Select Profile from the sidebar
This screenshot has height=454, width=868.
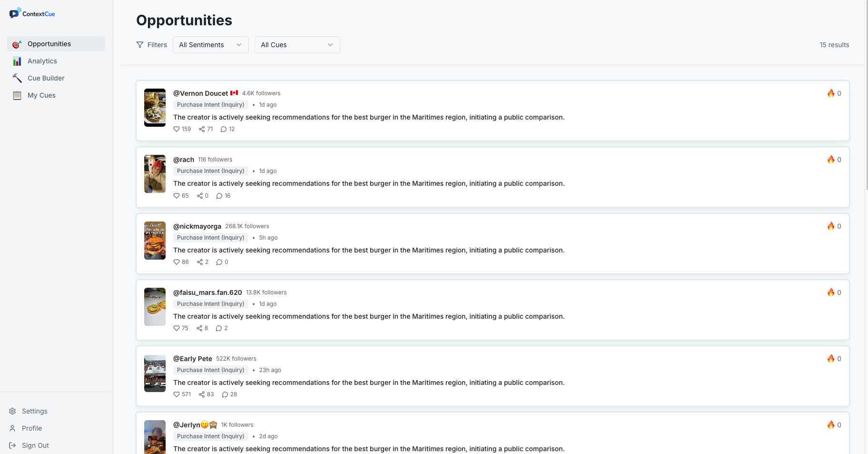tap(31, 428)
